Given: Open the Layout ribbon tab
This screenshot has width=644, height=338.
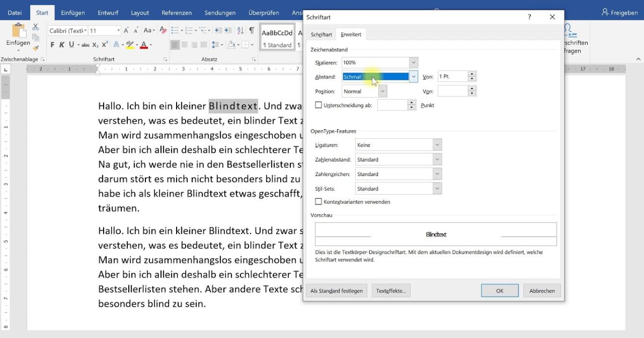Looking at the screenshot, I should pyautogui.click(x=140, y=12).
